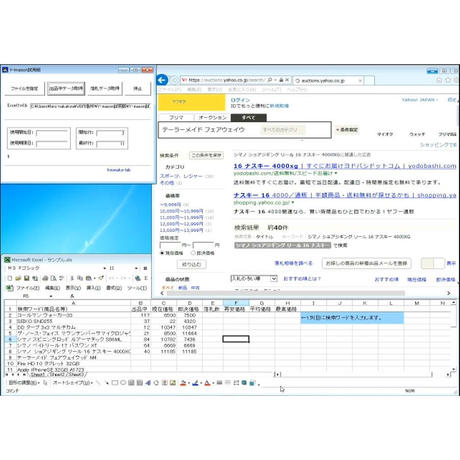460x460 pixels.
Task: Click the Excel save disk icon
Action: pos(26,278)
